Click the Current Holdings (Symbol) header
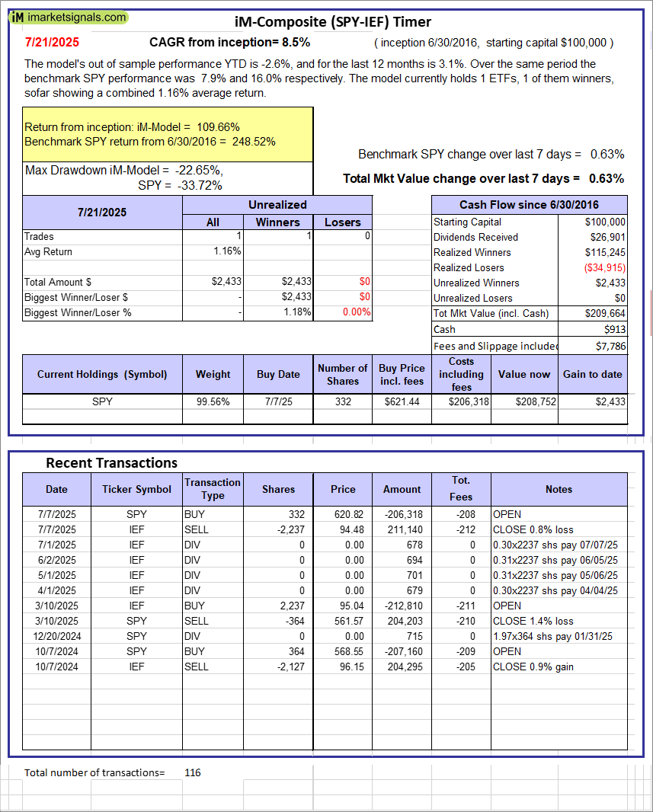 pos(102,374)
